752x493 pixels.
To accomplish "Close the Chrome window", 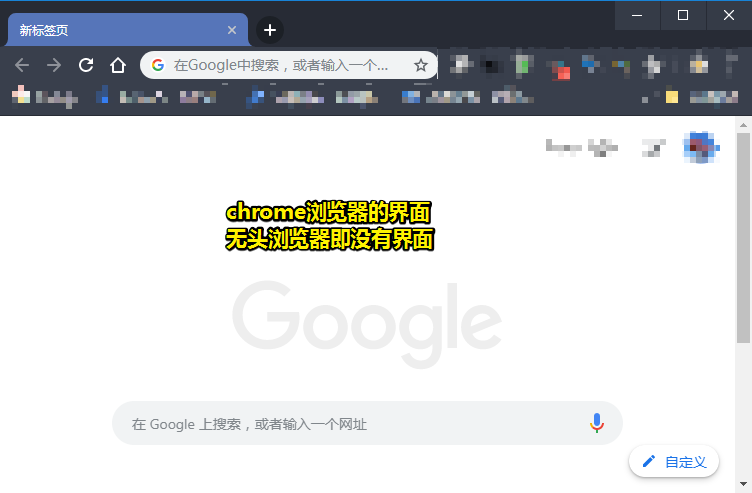I will click(x=728, y=15).
